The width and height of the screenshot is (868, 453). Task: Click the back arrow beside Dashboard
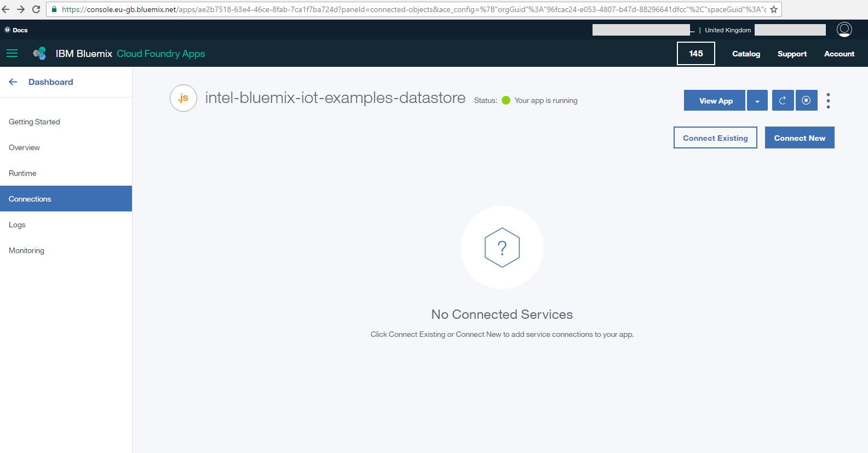point(13,82)
